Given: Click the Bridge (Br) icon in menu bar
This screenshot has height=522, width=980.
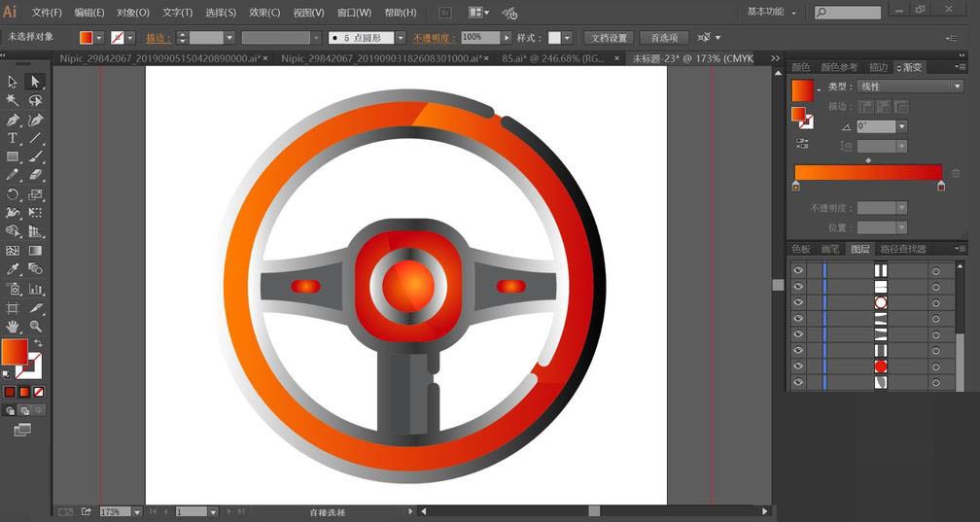Looking at the screenshot, I should [445, 12].
